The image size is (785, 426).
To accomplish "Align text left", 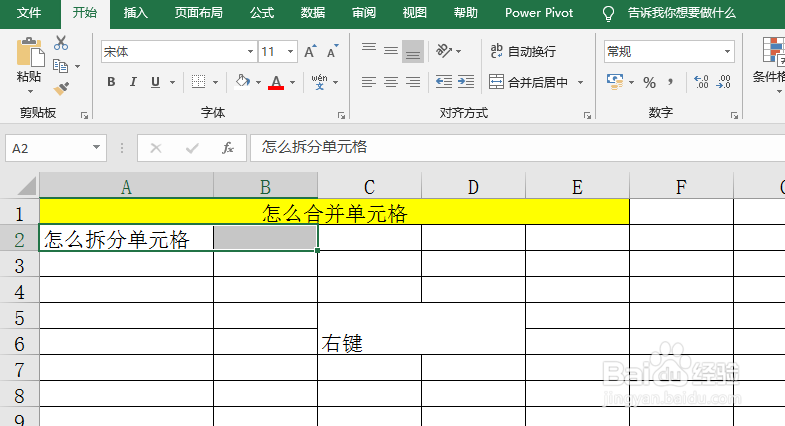I will click(369, 82).
